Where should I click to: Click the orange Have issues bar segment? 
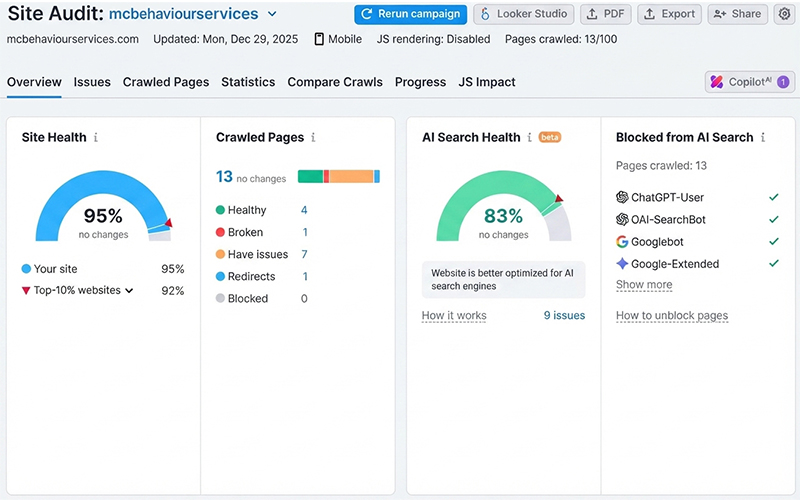pos(351,177)
